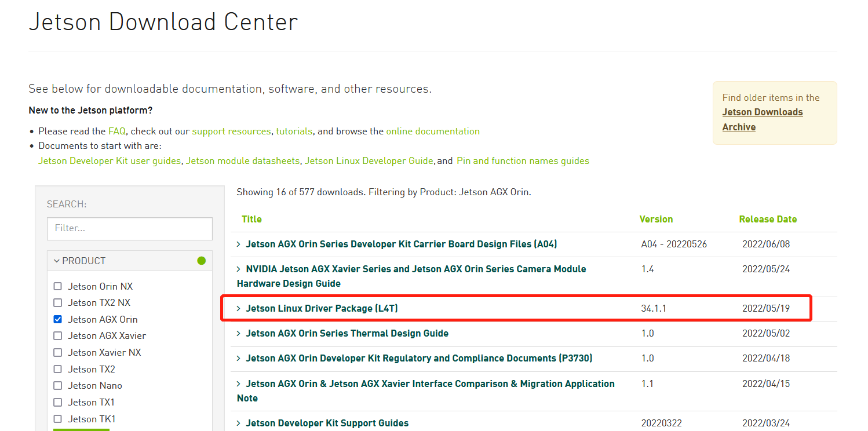
Task: Click the green PRODUCT filter active indicator
Action: coord(201,261)
